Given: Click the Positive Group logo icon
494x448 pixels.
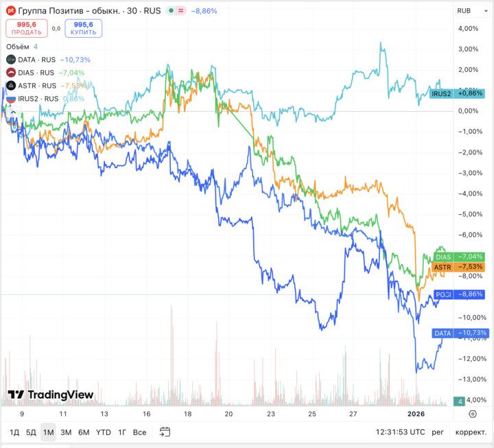Looking at the screenshot, I should coord(10,11).
